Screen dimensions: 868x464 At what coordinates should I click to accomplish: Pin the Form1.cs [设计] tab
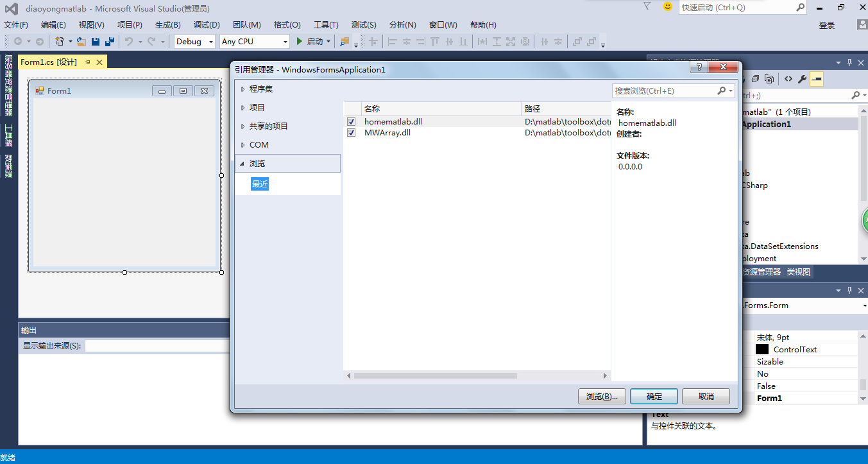[88, 62]
